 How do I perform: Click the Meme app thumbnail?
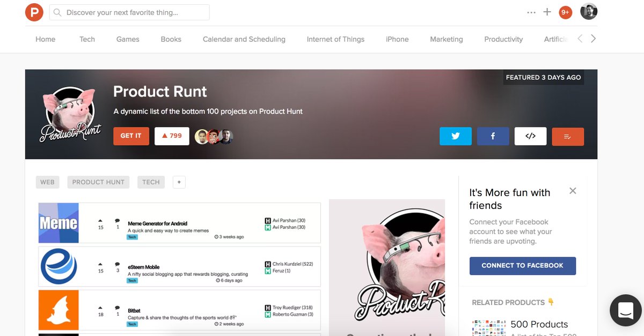[59, 223]
